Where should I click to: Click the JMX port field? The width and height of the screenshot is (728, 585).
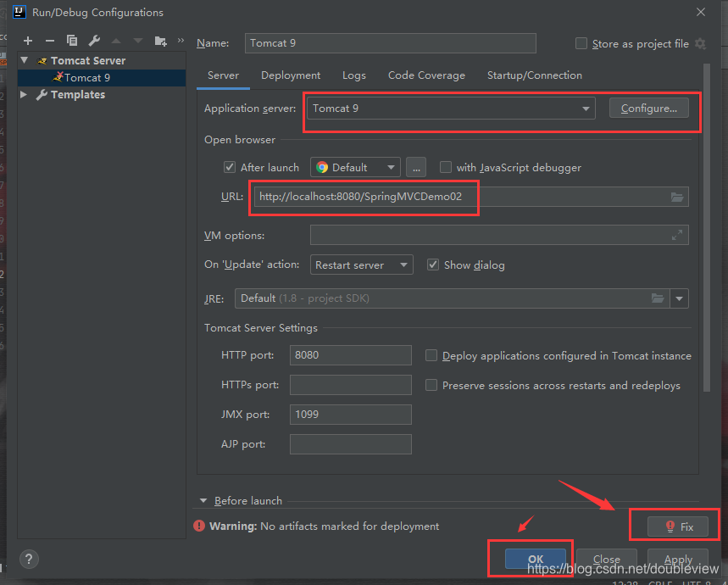(x=351, y=414)
